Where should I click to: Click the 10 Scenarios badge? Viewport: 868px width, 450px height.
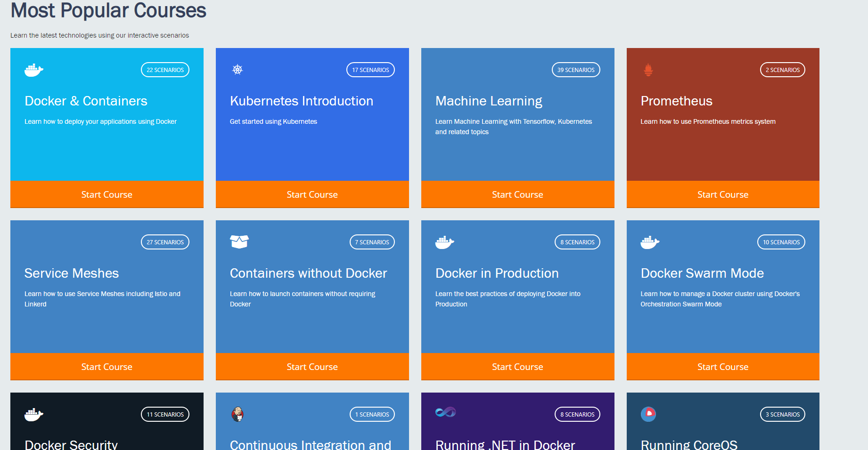click(781, 242)
